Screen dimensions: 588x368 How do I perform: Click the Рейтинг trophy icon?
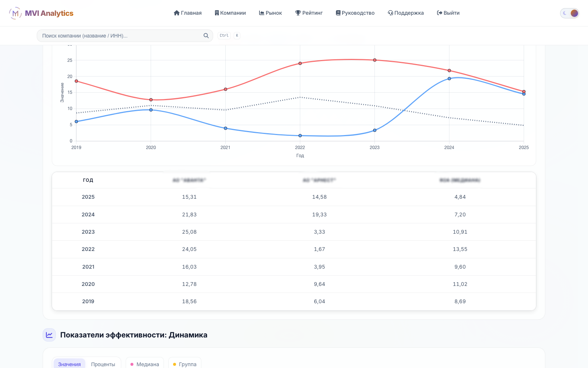(298, 13)
